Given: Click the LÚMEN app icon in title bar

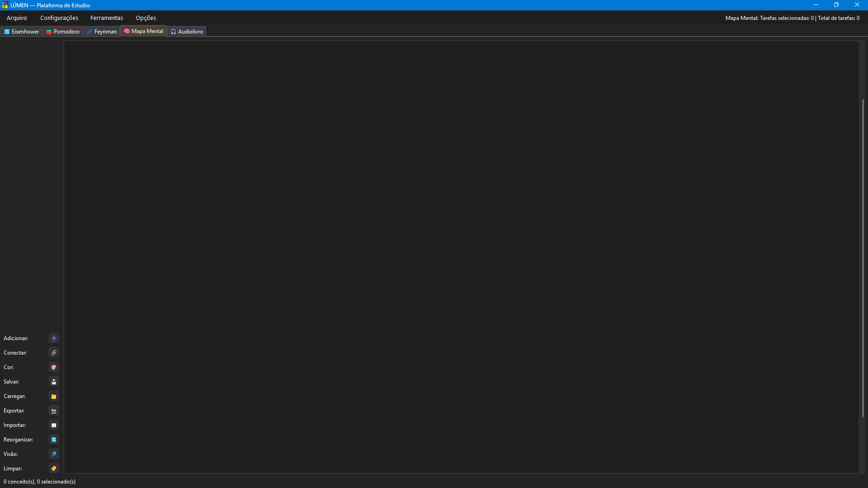Looking at the screenshot, I should pos(5,5).
